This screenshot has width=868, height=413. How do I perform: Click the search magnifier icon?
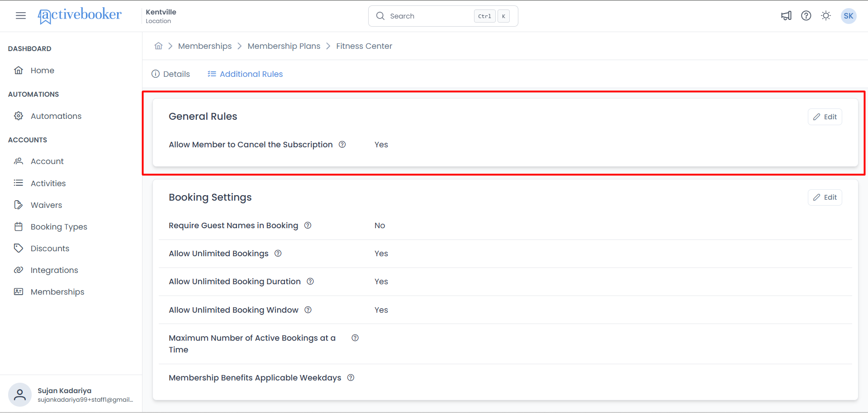click(380, 16)
